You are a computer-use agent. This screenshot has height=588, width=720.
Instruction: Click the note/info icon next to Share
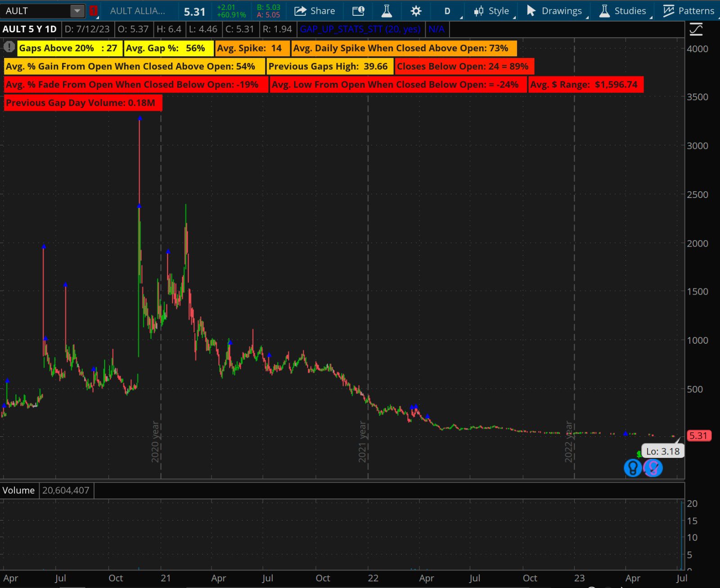click(358, 11)
